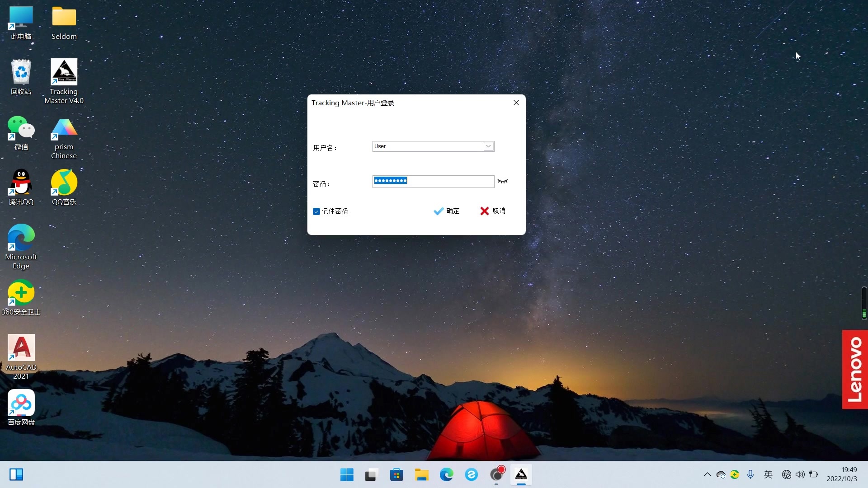This screenshot has height=488, width=868.
Task: Open the cloud sync tray icon
Action: [x=721, y=474]
